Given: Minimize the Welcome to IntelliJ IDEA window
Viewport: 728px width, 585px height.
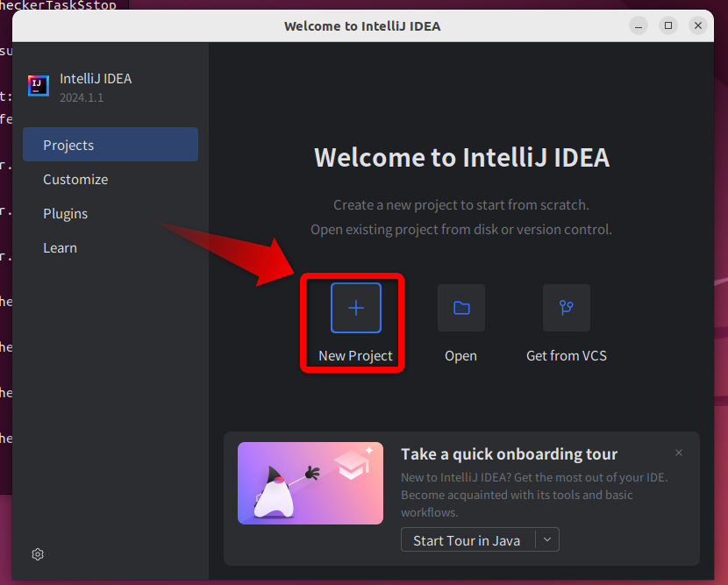Looking at the screenshot, I should click(x=639, y=25).
